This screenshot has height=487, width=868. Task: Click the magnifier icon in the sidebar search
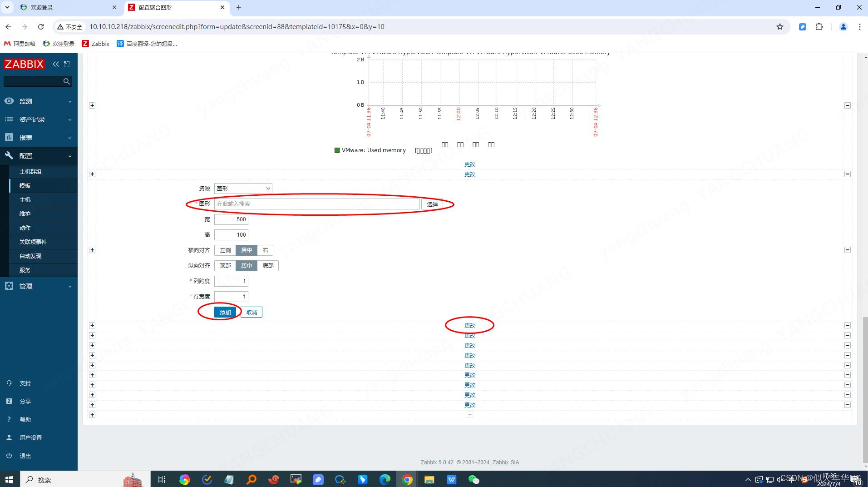(67, 81)
